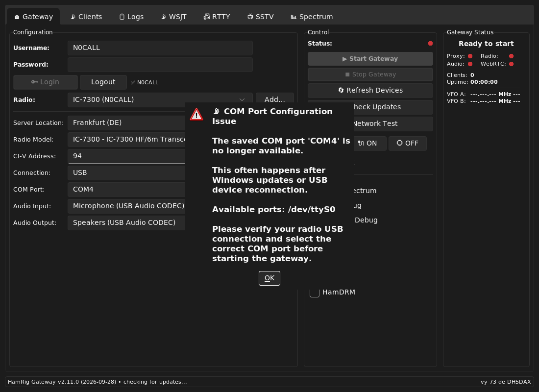539x392 pixels.
Task: Select the Gateway tab
Action: coord(34,17)
